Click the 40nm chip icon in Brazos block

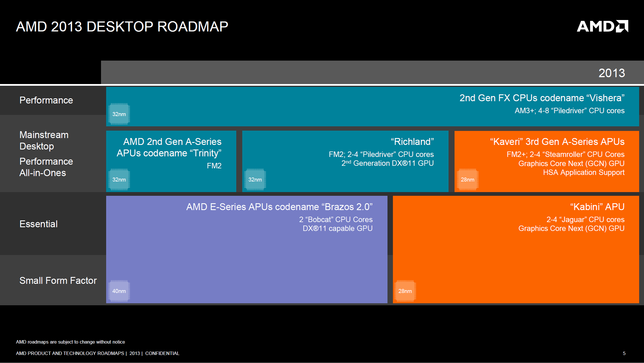click(119, 291)
